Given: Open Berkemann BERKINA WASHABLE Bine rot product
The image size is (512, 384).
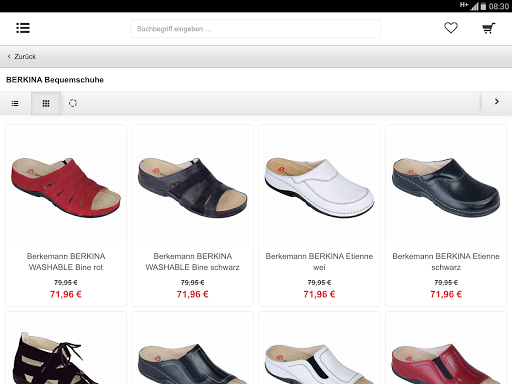Looking at the screenshot, I should pos(66,262).
